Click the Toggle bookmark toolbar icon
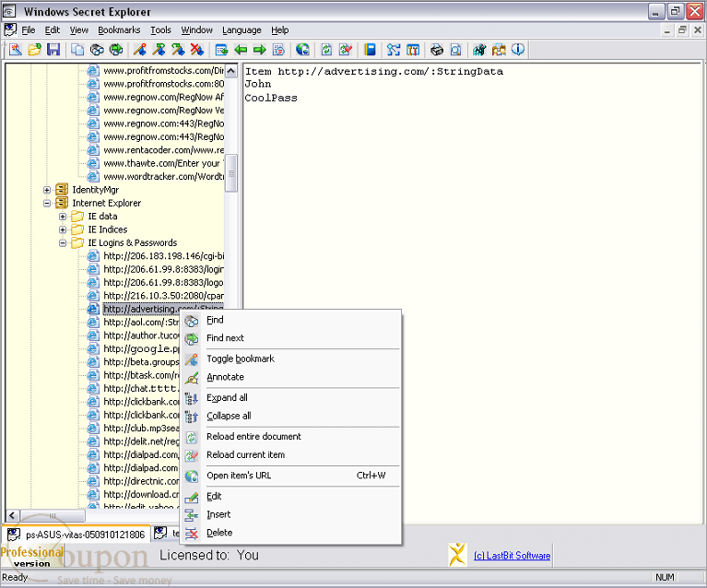 (140, 50)
